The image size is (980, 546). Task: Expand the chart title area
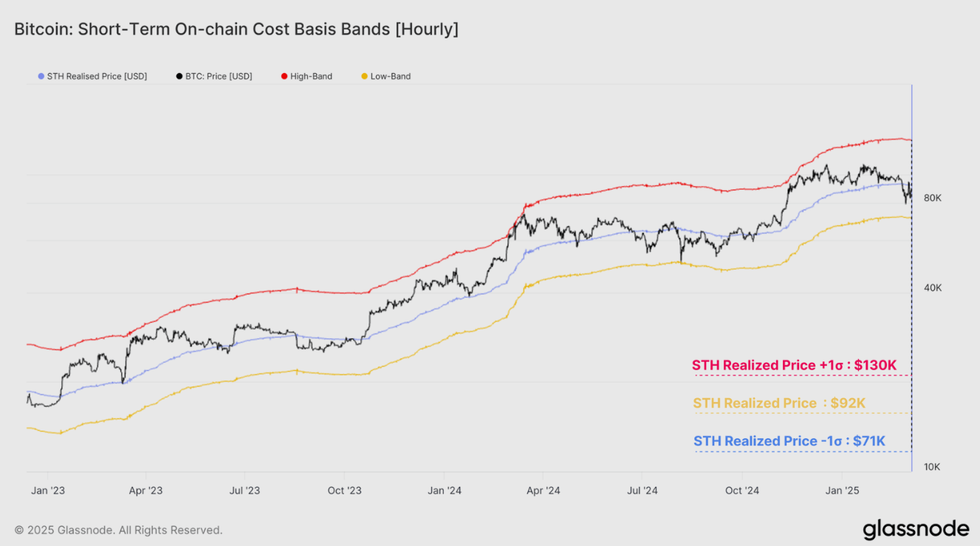click(236, 29)
